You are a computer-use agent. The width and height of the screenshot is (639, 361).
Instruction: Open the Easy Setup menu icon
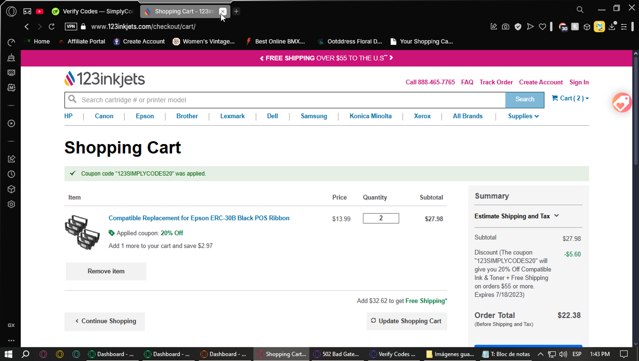[x=624, y=26]
